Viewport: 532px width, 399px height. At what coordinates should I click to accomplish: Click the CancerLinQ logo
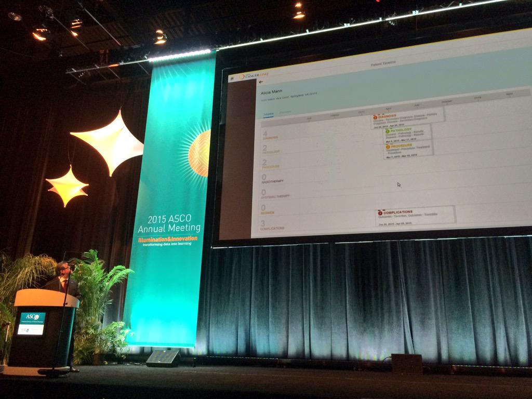tap(254, 76)
